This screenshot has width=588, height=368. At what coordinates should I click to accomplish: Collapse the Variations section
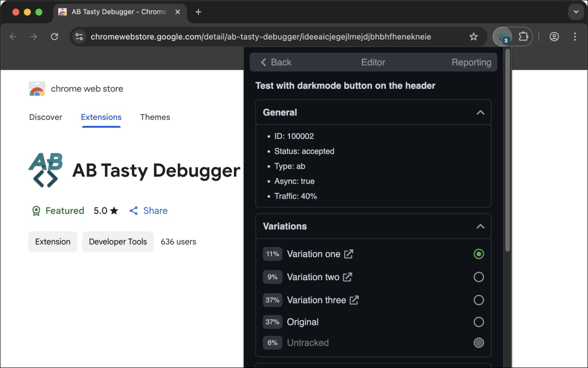pos(481,226)
